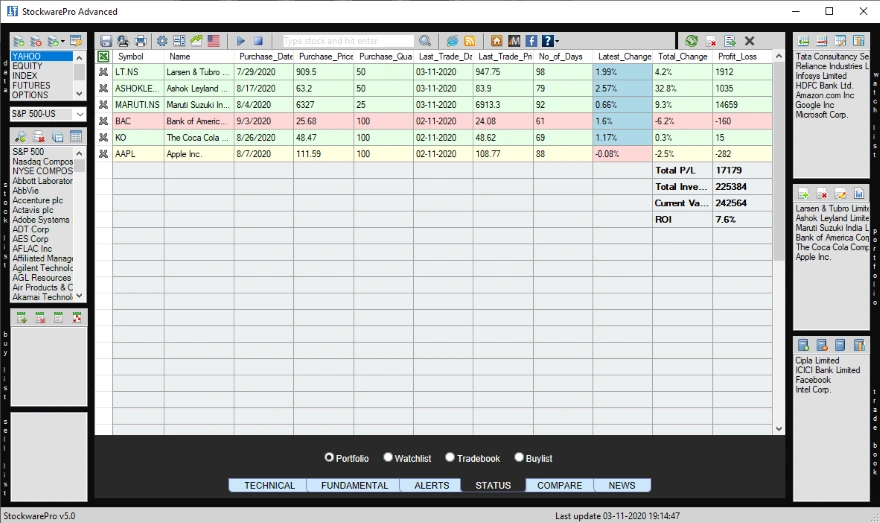Open the RSS feed icon

click(469, 41)
